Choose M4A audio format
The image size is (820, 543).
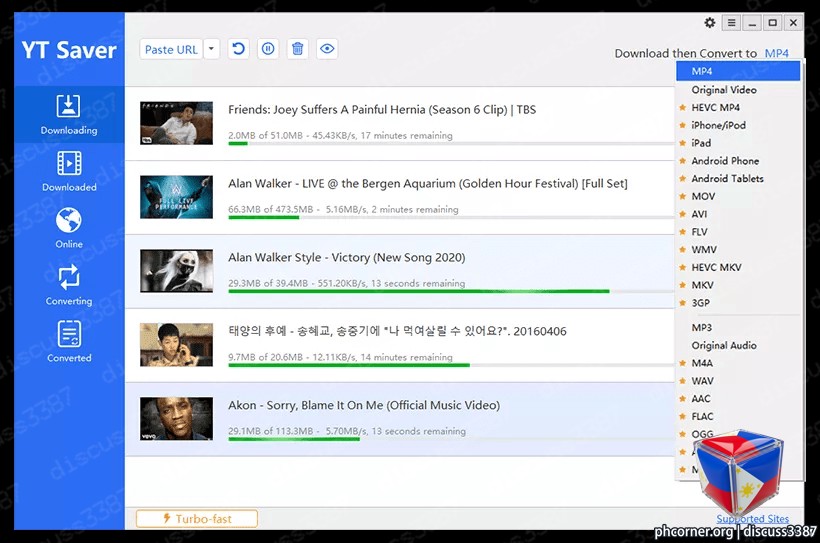click(738, 363)
